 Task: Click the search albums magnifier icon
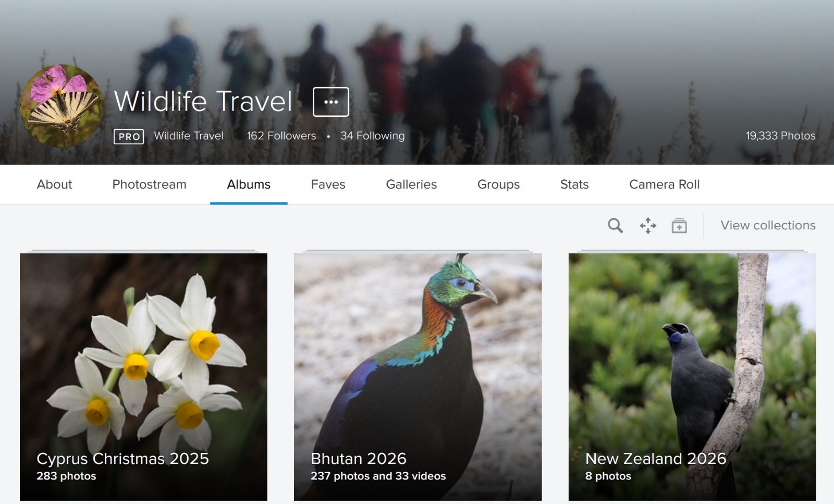coord(615,226)
